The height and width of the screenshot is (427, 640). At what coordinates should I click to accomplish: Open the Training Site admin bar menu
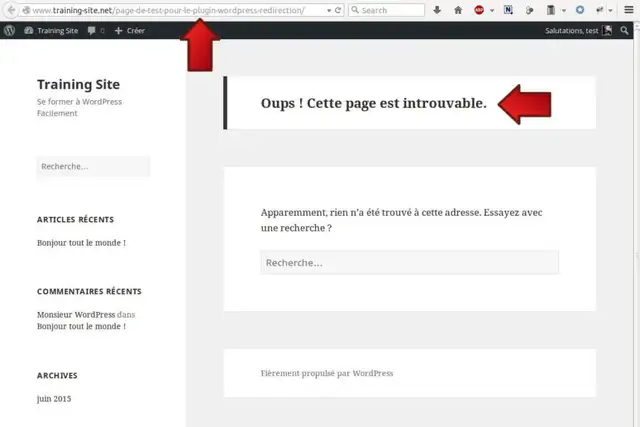pyautogui.click(x=51, y=31)
